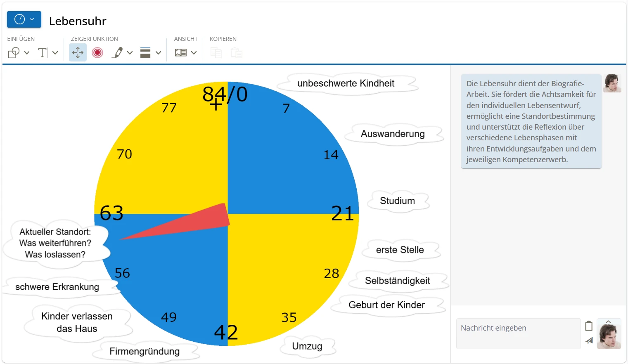The image size is (628, 364).
Task: Click the clipboard icon beside message field
Action: point(589,326)
